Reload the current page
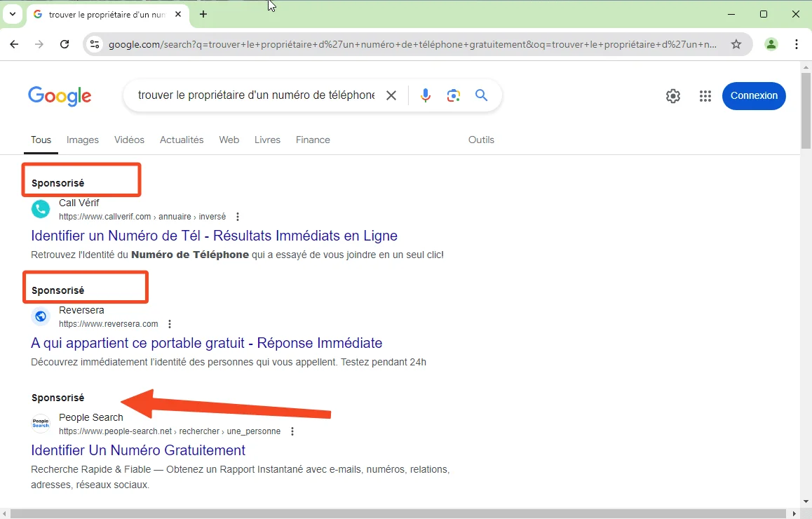Image resolution: width=812 pixels, height=519 pixels. [x=65, y=45]
